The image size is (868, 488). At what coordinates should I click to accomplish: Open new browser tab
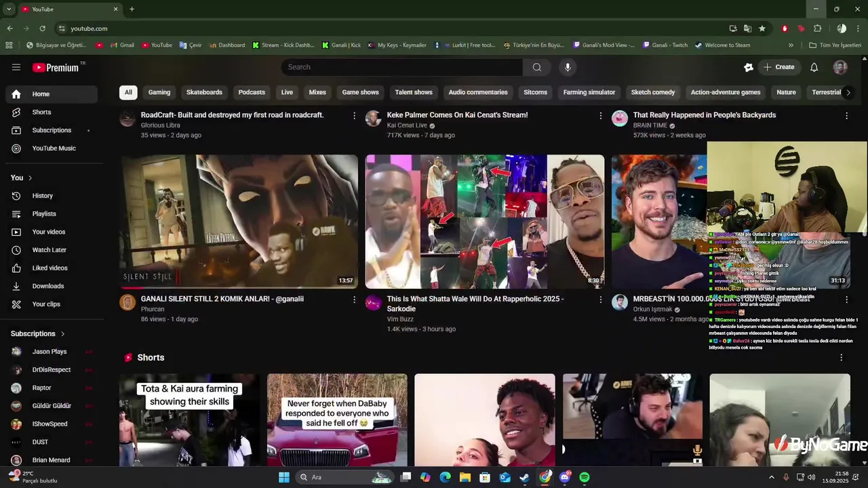132,9
